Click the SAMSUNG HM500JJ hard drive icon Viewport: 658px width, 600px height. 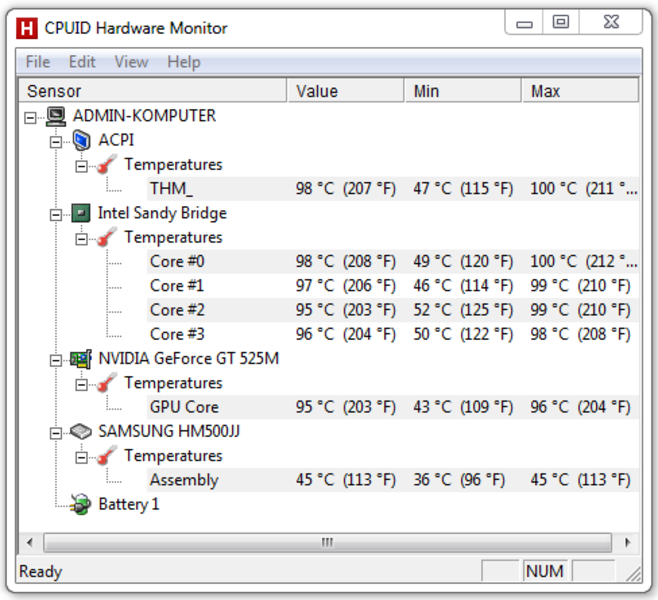tap(81, 431)
